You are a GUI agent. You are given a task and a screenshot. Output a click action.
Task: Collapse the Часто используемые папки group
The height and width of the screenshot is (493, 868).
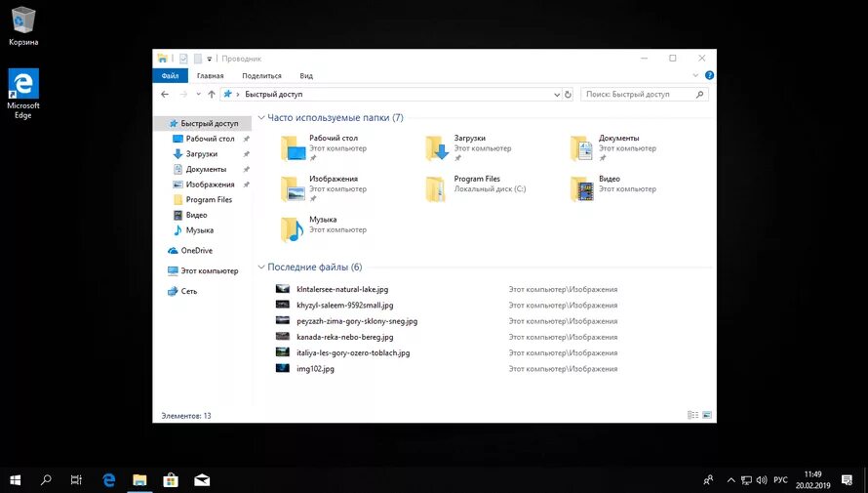[261, 117]
